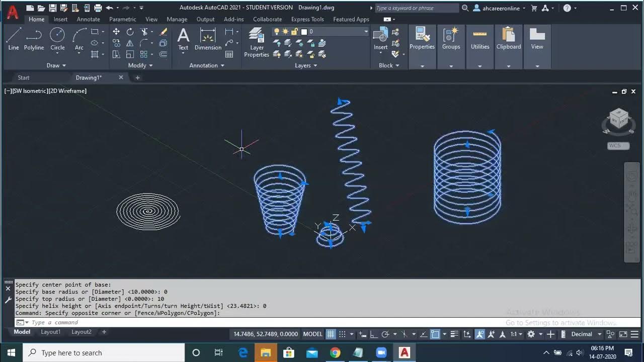The height and width of the screenshot is (362, 644).
Task: Toggle snap mode in status bar
Action: coord(342,334)
